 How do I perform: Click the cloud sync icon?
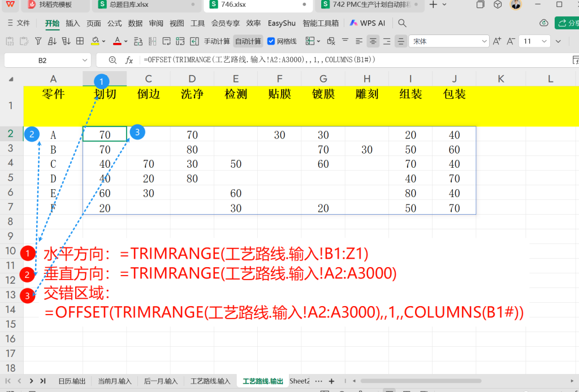(544, 23)
